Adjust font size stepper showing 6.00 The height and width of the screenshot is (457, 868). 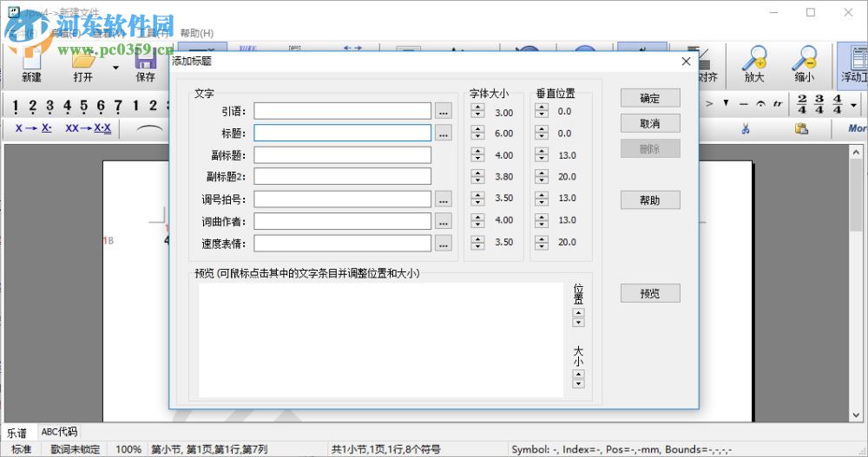477,133
